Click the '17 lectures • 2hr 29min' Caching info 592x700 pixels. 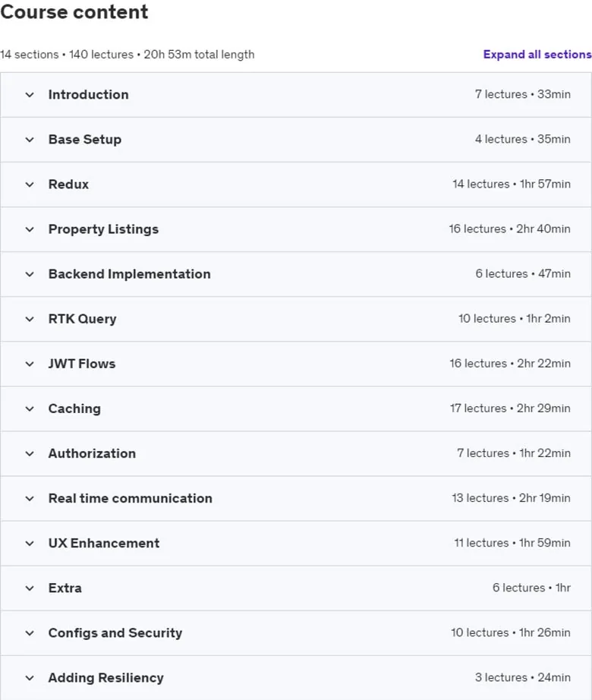pyautogui.click(x=510, y=408)
